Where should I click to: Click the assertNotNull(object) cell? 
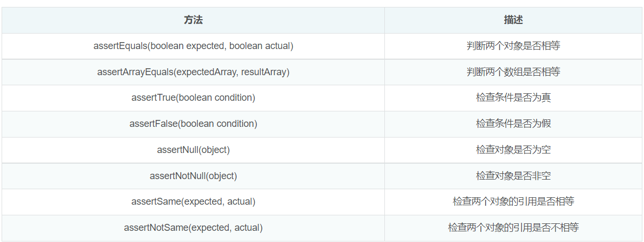point(193,176)
